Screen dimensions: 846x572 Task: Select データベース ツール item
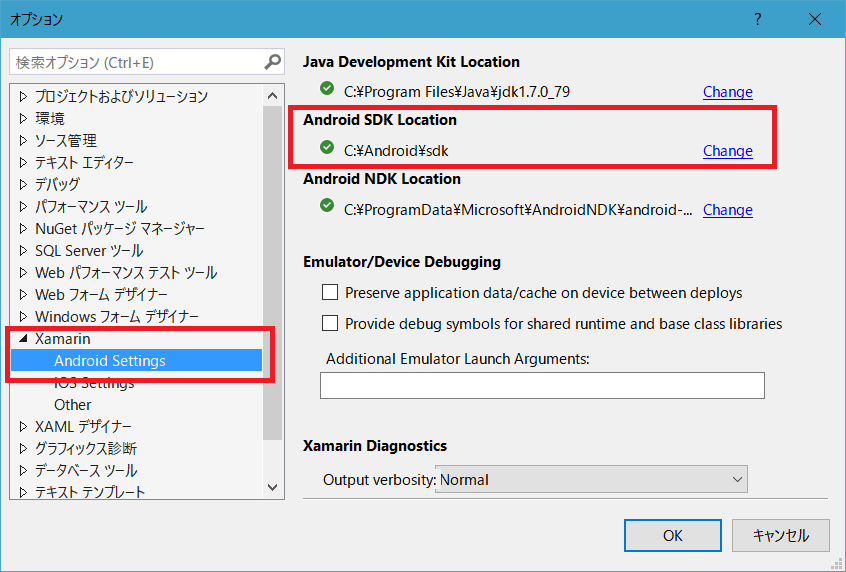tap(86, 470)
